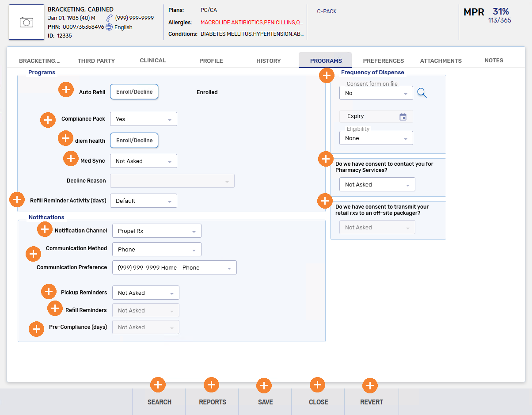Open the Expiry calendar icon
Viewport: 532px width, 415px height.
(403, 117)
